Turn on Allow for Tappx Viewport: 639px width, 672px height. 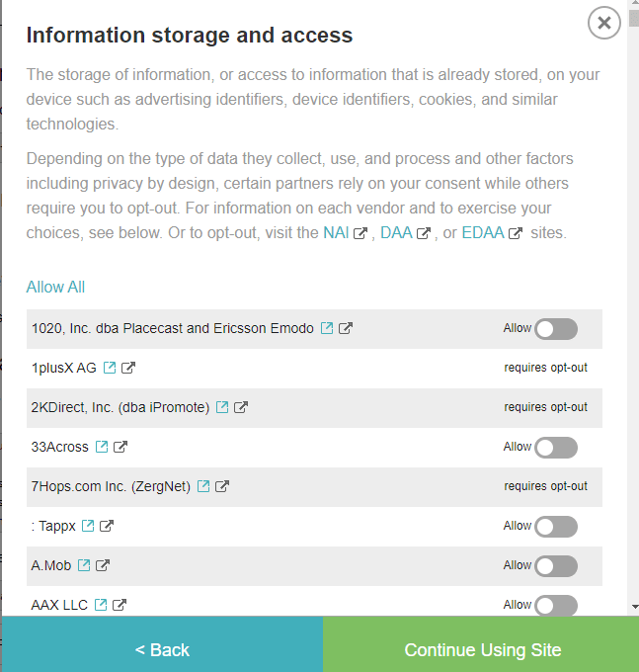pos(556,527)
